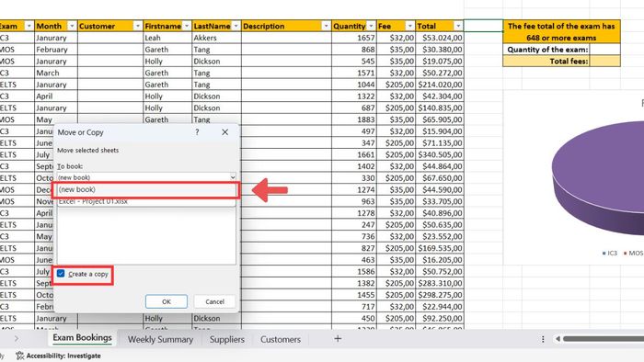Viewport: 644px width, 362px height.
Task: Click OK in Move or Copy dialog
Action: point(166,301)
